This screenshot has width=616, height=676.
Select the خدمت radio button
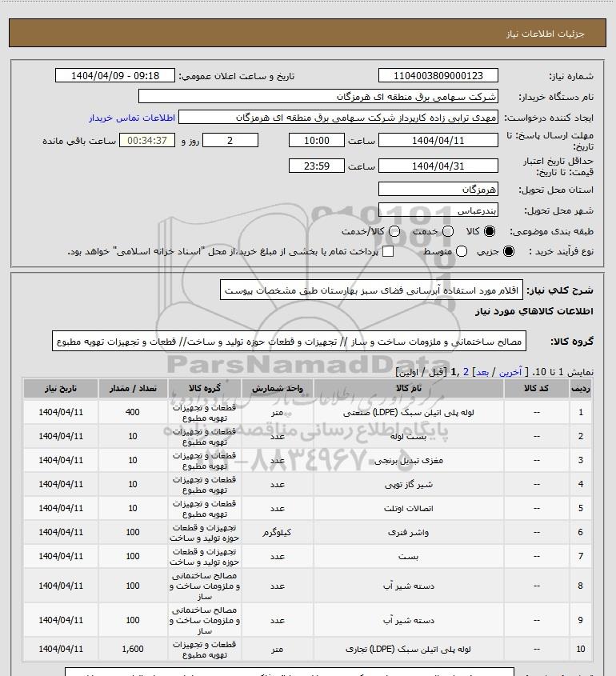[448, 231]
